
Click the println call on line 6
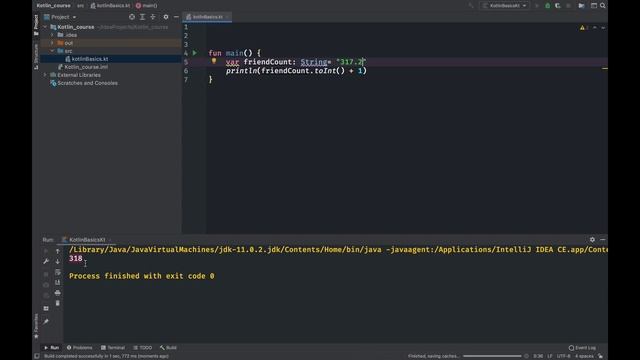[x=242, y=71]
